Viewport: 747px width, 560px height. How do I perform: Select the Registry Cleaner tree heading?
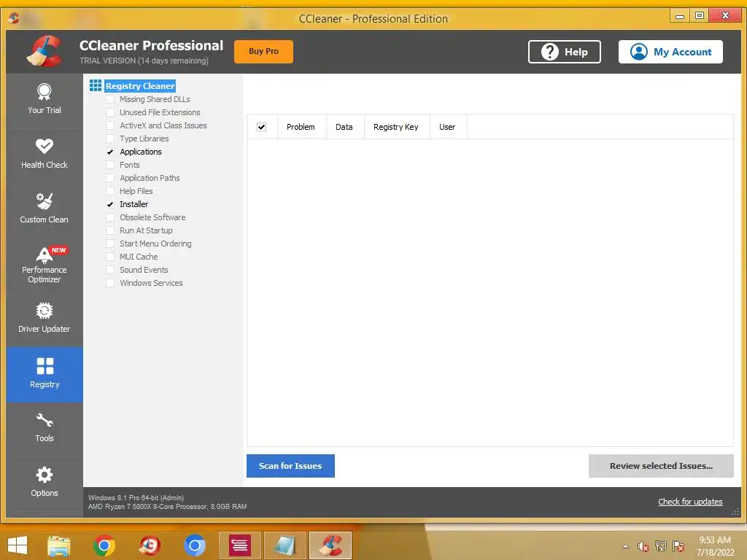tap(140, 86)
